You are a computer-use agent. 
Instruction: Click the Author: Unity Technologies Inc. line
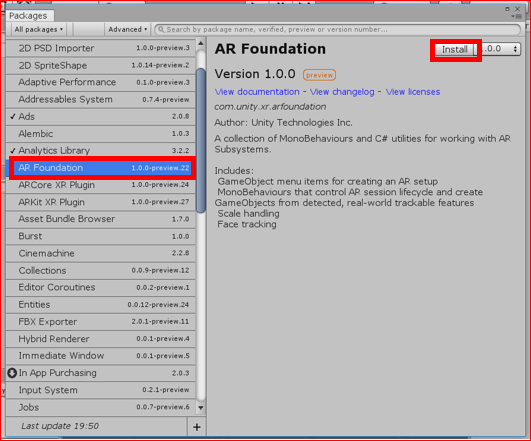point(283,123)
